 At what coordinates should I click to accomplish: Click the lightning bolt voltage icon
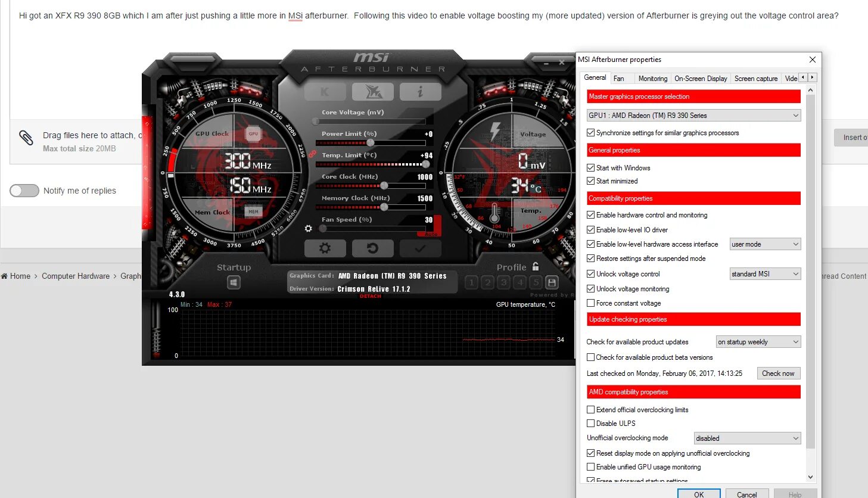point(495,130)
